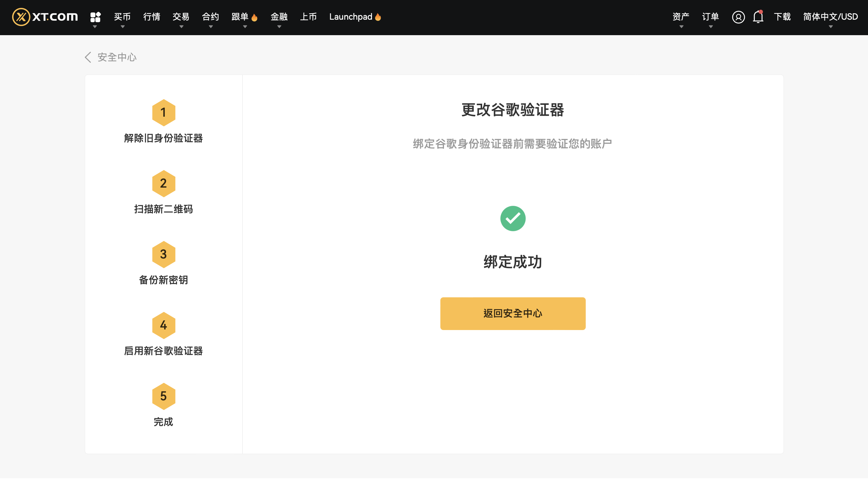
Task: Click the step 1 hexagon icon
Action: pyautogui.click(x=164, y=113)
